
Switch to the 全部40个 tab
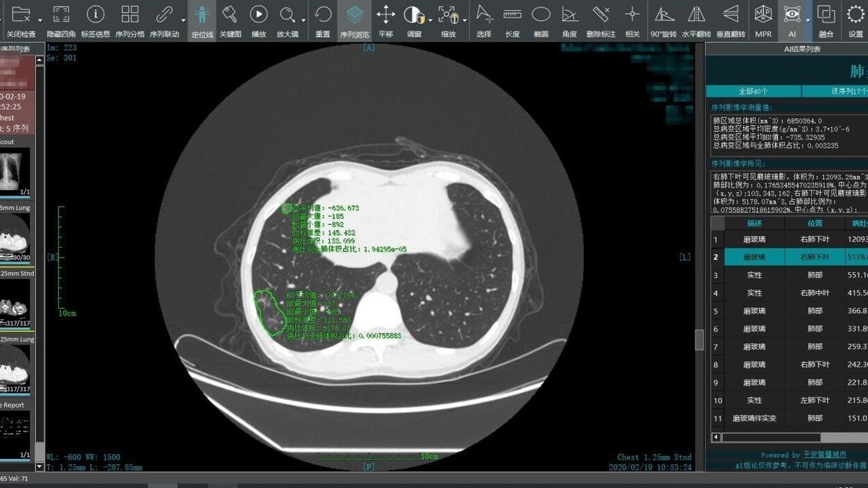[753, 91]
